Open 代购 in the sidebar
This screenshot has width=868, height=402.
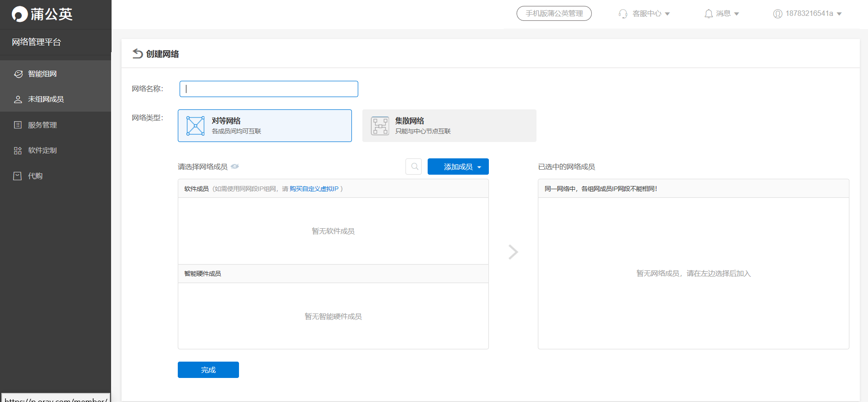click(x=55, y=176)
